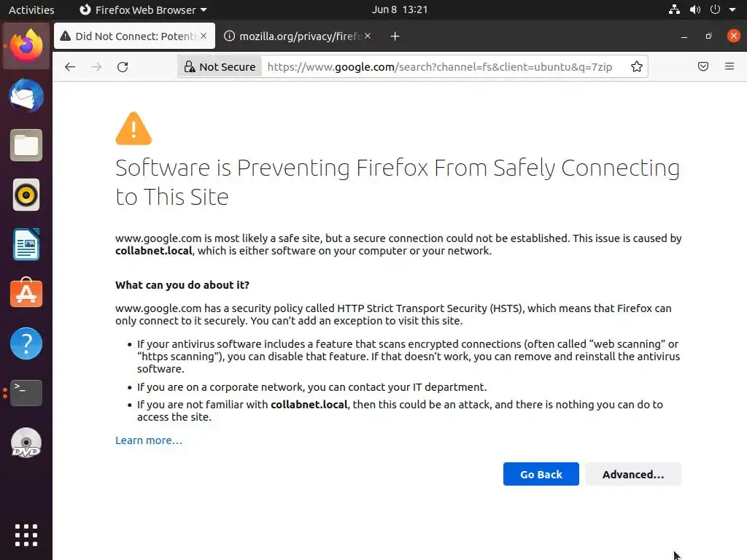
Task: Follow the Learn more link
Action: tap(149, 440)
